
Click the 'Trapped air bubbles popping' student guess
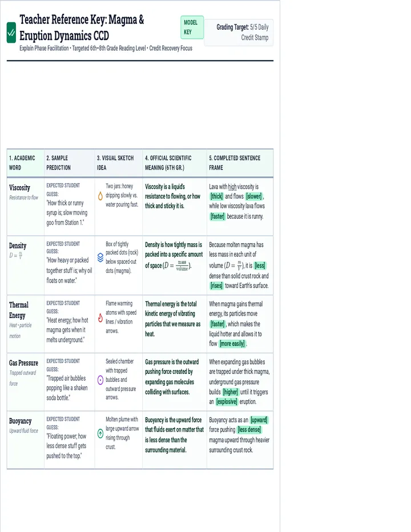click(x=67, y=388)
